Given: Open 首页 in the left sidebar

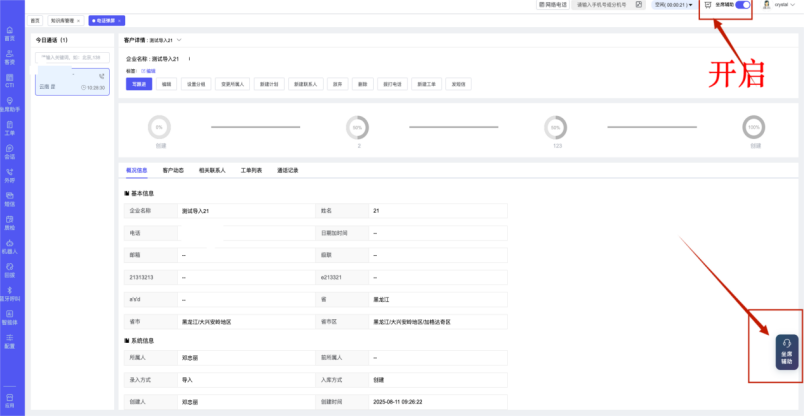Looking at the screenshot, I should coord(10,33).
